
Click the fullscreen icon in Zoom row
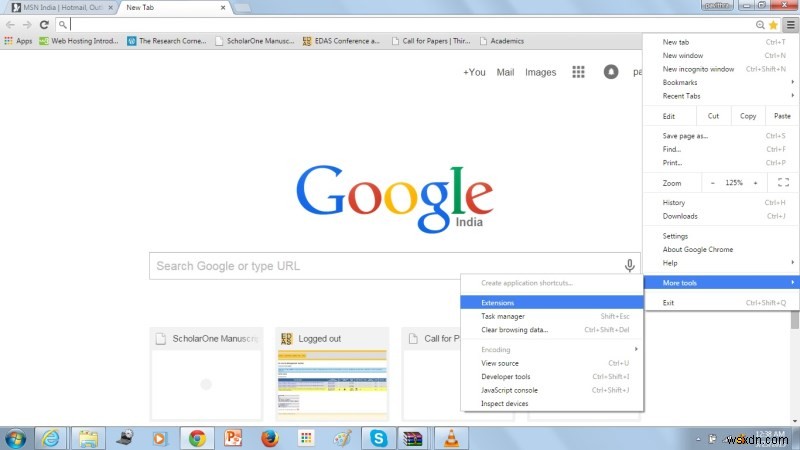point(783,183)
